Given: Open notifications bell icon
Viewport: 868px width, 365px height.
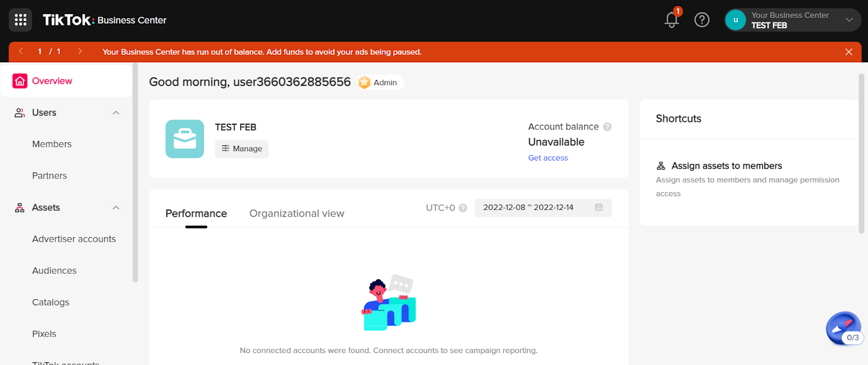Looking at the screenshot, I should coord(672,20).
